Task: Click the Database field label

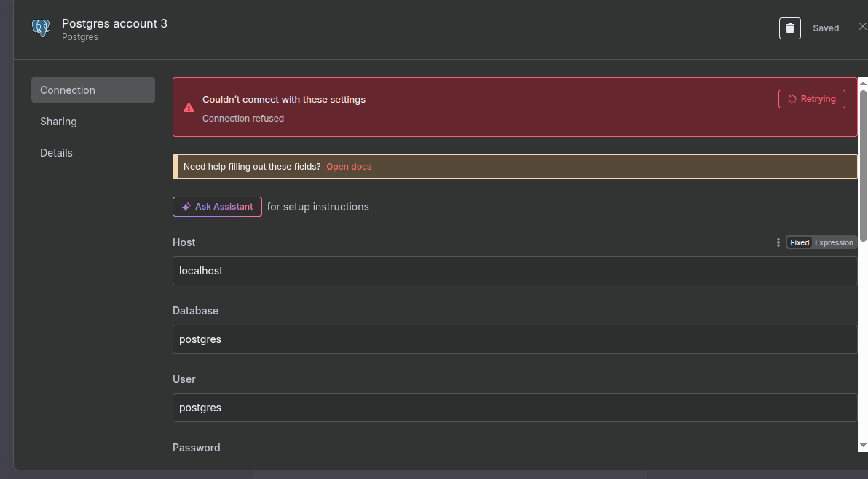Action: pos(195,311)
